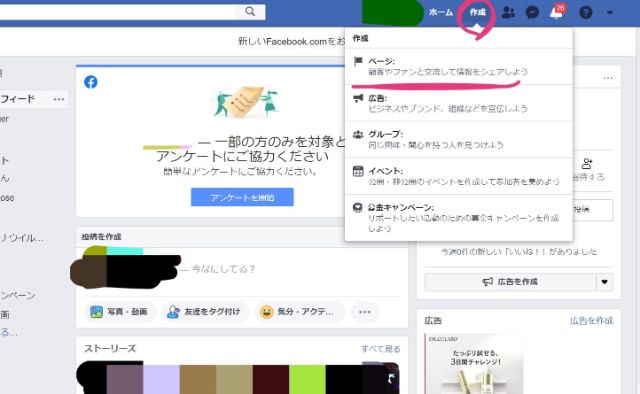Open the Messenger icon
640x394 pixels.
click(x=532, y=13)
